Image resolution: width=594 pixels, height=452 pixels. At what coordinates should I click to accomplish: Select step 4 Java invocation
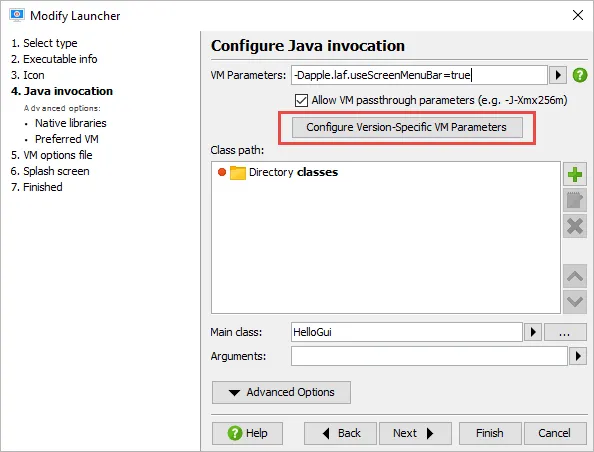point(62,91)
